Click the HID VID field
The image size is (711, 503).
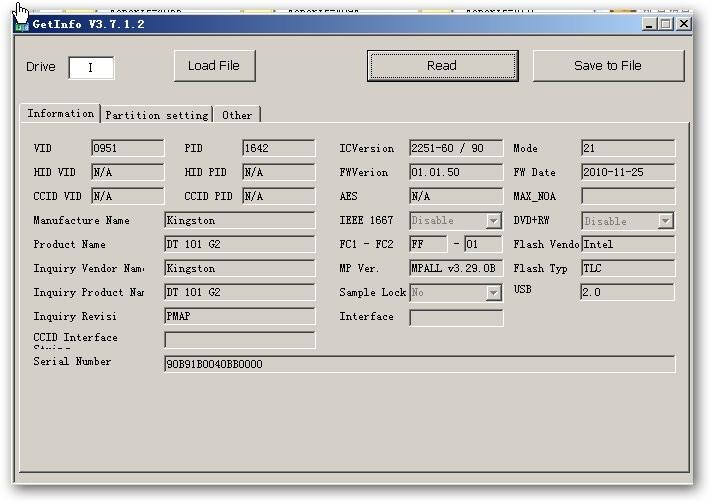(x=127, y=172)
